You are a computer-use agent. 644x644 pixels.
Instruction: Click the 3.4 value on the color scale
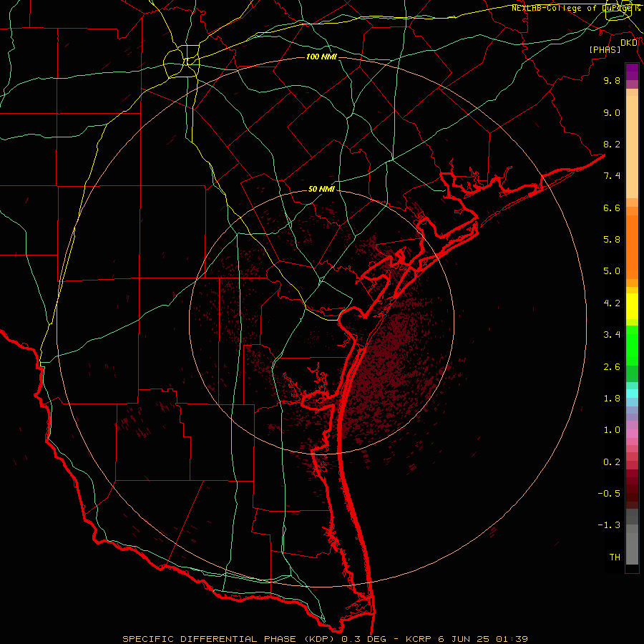click(612, 335)
